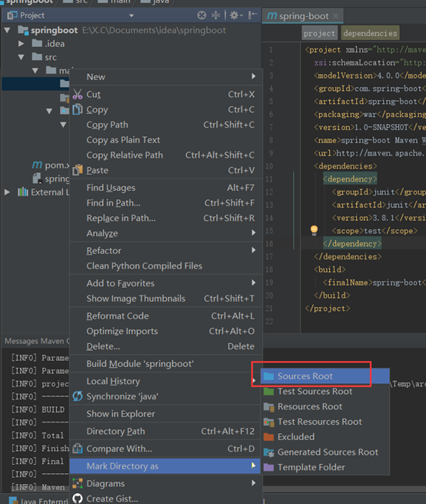
Task: Click the Sources Root blue folder icon
Action: [268, 375]
